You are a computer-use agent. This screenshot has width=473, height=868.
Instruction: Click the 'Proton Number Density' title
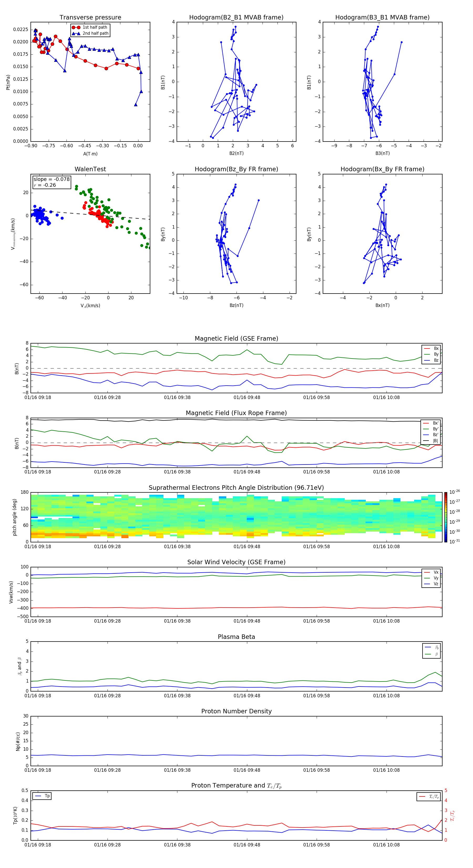coord(236,711)
